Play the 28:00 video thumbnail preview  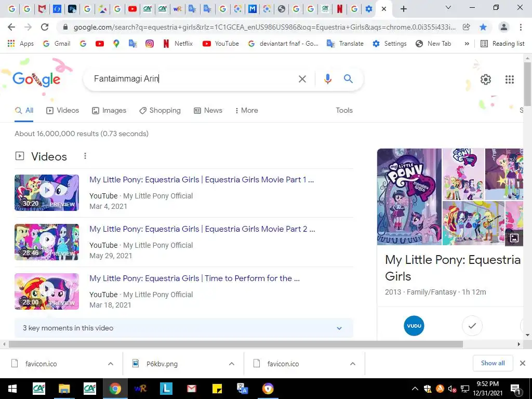point(47,291)
